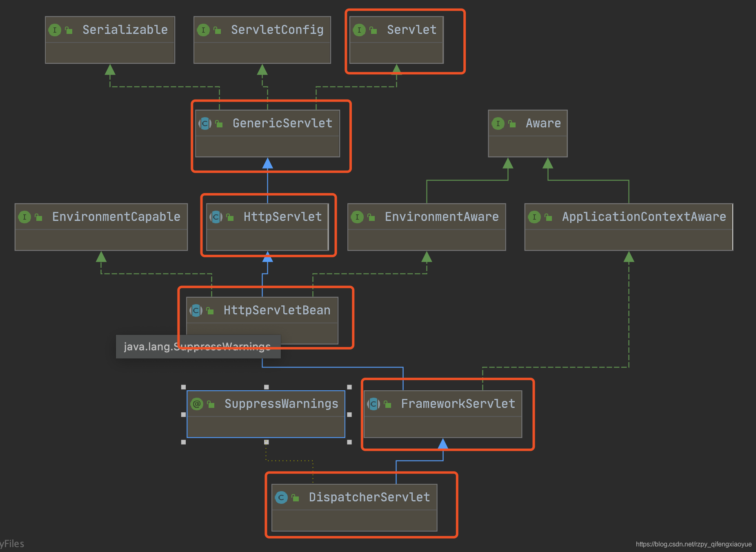Click the public visibility icon beside EnvironmentAware

click(x=371, y=217)
